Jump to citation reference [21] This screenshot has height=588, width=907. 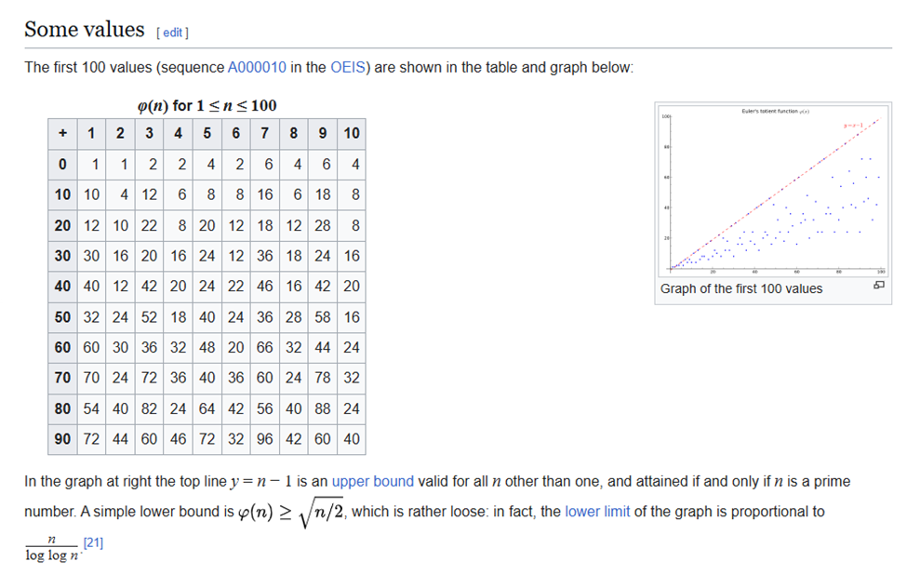coord(93,542)
